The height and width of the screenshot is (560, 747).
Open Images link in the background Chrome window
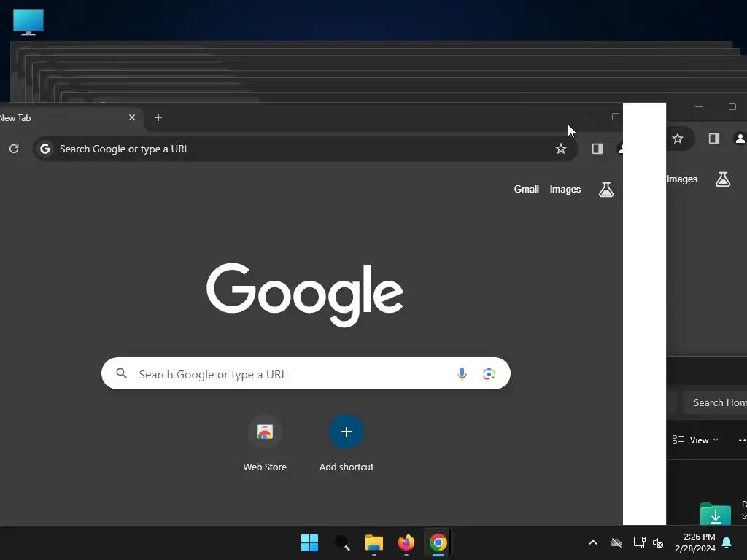coord(682,179)
